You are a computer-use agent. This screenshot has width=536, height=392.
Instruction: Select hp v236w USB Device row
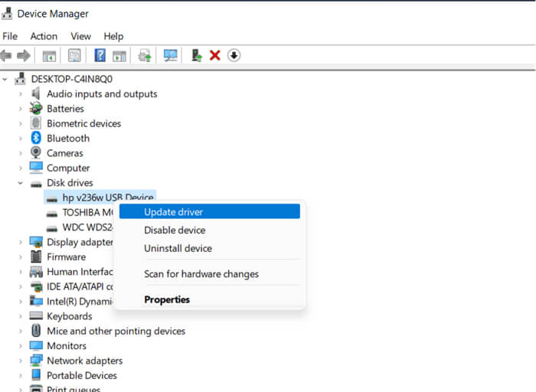(x=100, y=197)
